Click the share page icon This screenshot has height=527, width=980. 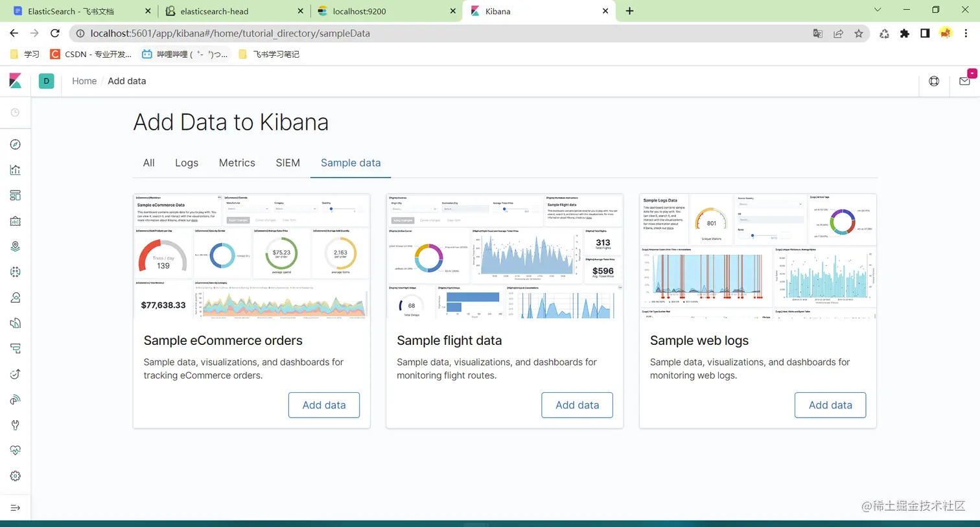coord(838,34)
